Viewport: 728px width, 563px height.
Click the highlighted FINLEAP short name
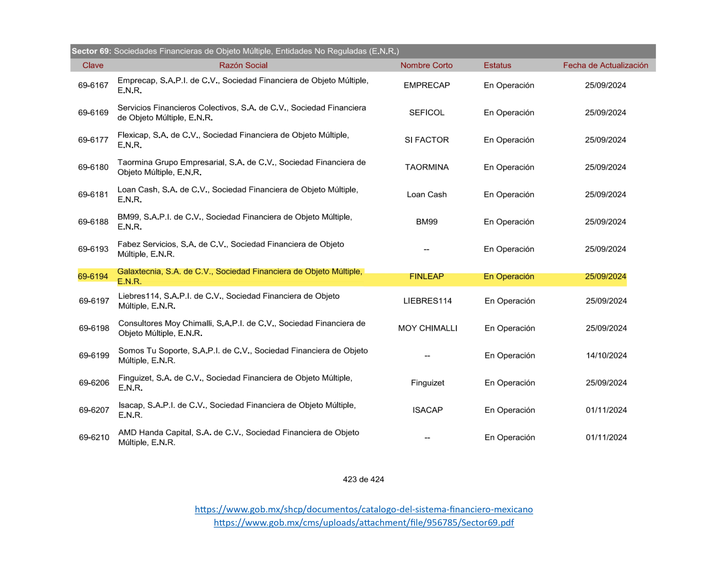point(427,277)
